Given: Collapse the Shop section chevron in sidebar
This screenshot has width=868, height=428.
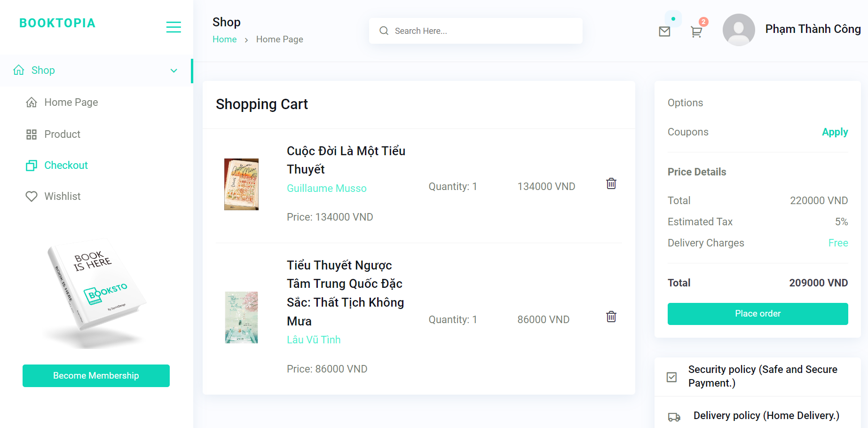Looking at the screenshot, I should pyautogui.click(x=174, y=71).
